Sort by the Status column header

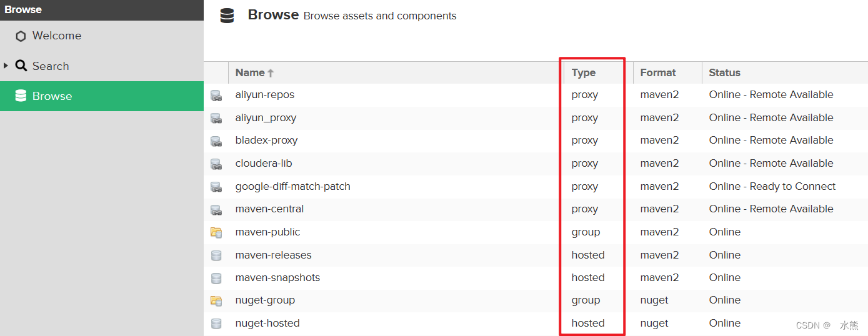click(785, 72)
